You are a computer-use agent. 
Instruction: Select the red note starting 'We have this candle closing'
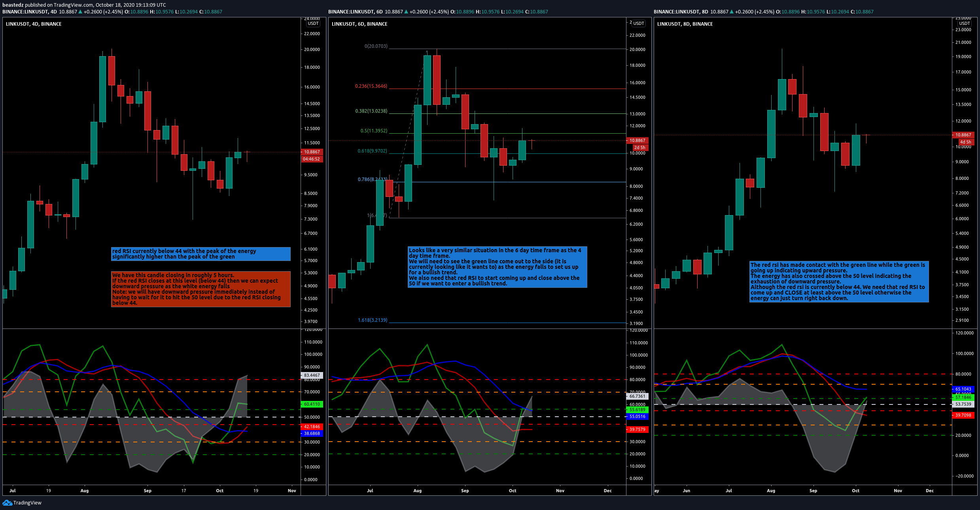201,289
